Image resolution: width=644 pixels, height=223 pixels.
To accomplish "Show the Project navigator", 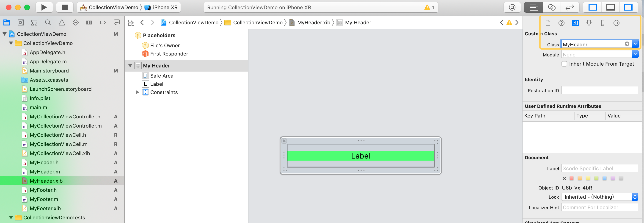I will 7,22.
